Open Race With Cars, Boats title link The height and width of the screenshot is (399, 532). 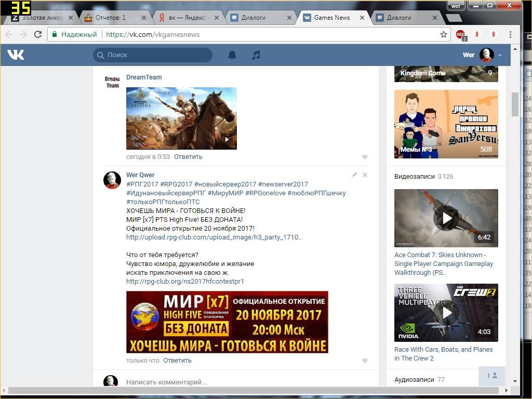pyautogui.click(x=444, y=353)
